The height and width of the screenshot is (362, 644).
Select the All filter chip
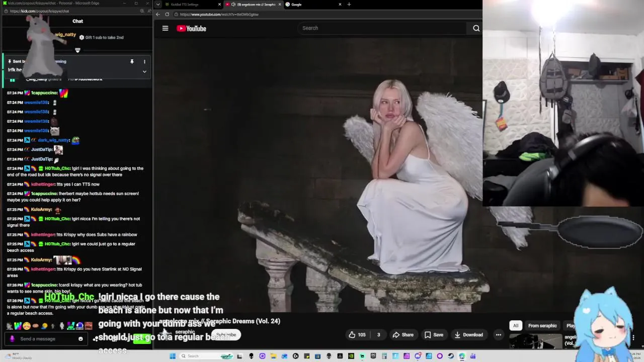pyautogui.click(x=515, y=326)
